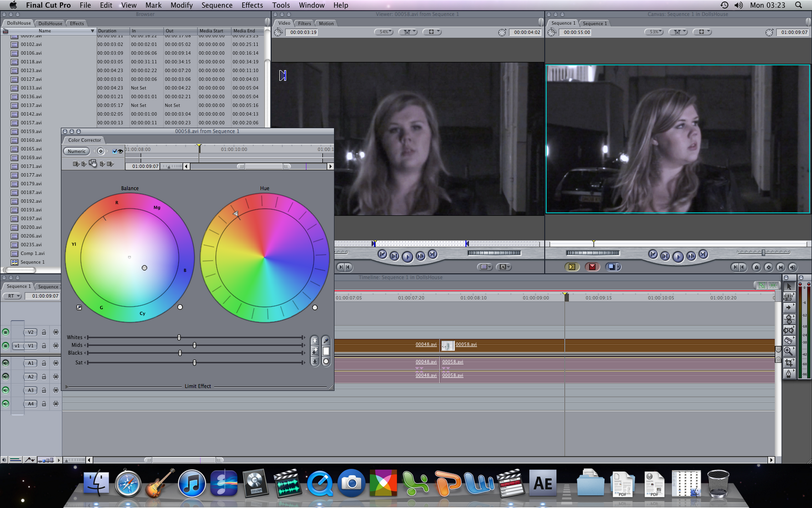Play the Canvas sequence

click(678, 257)
